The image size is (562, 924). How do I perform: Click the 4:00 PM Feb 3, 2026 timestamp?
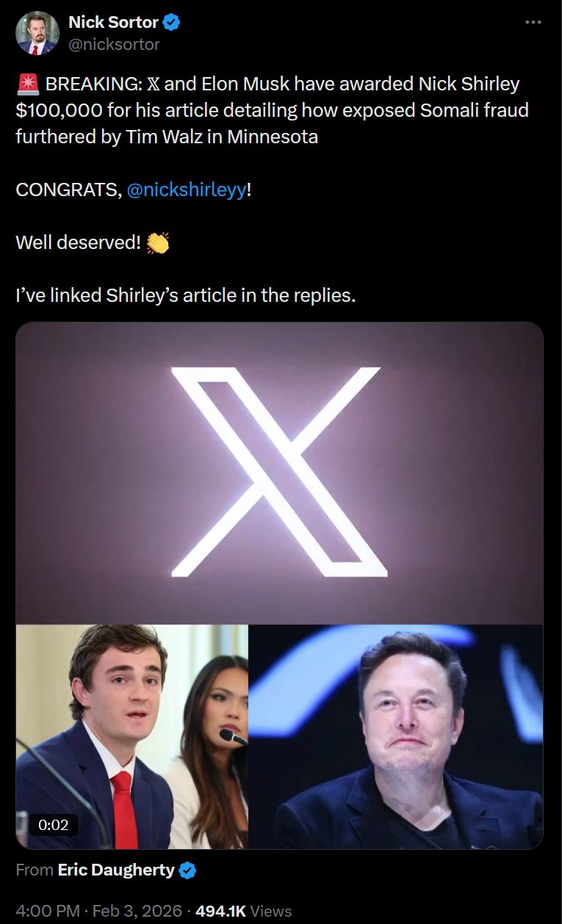tap(98, 912)
